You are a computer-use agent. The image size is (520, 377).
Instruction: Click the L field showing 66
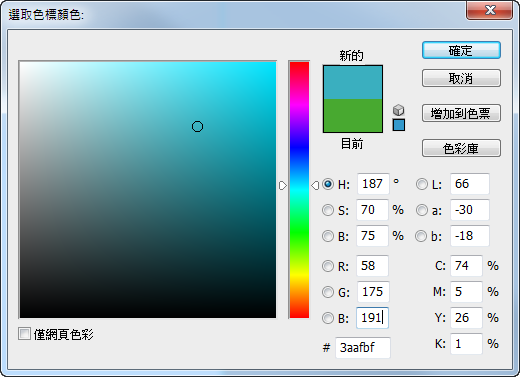470,184
